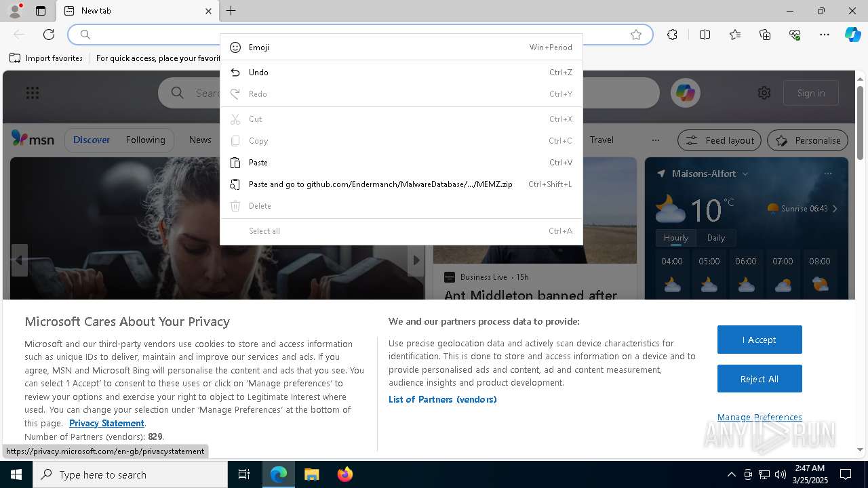
Task: Go to previous carousel story arrow
Action: click(19, 260)
